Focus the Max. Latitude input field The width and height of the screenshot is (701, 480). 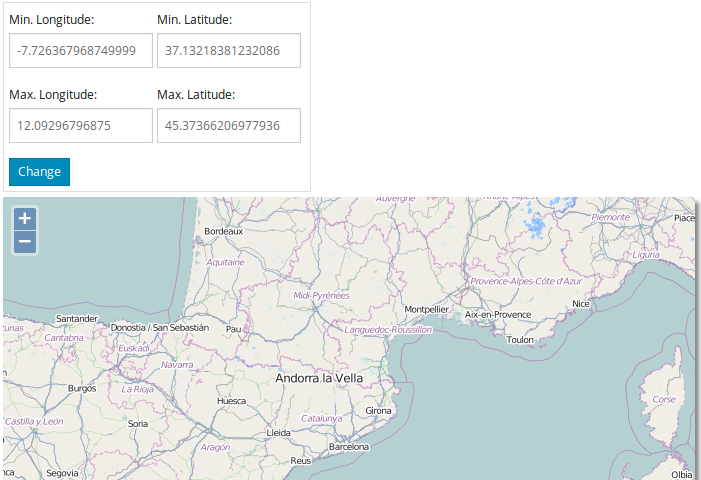pos(229,126)
